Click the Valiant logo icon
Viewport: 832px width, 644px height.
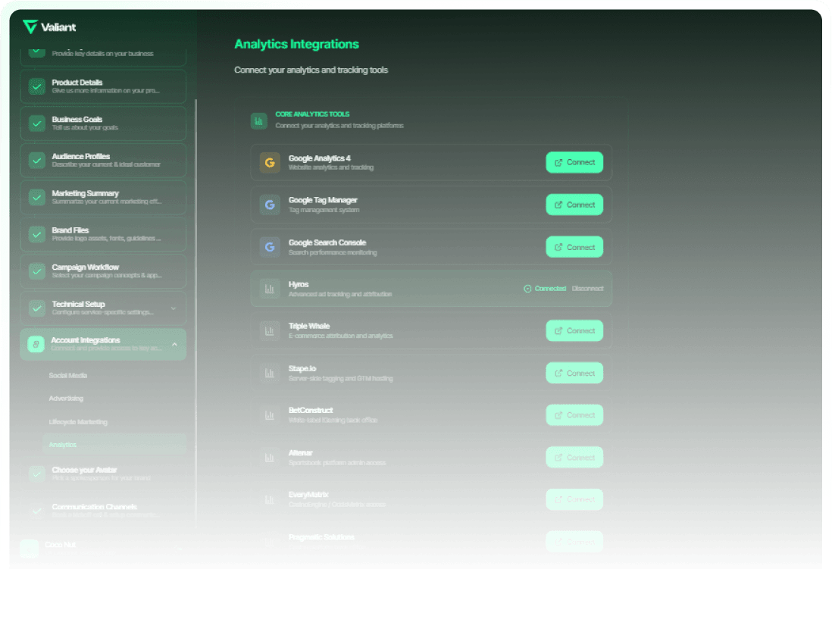point(30,27)
